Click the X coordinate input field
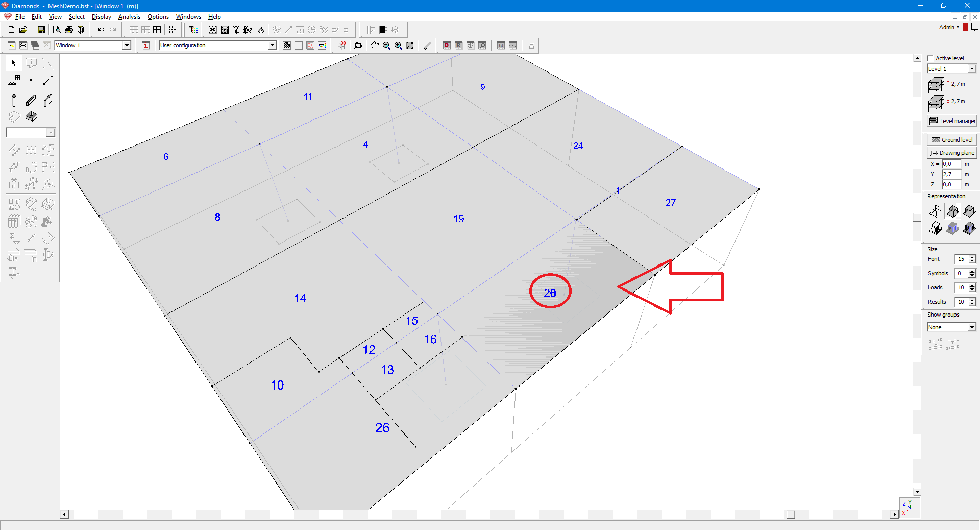Viewport: 980px width, 531px height. pos(952,164)
